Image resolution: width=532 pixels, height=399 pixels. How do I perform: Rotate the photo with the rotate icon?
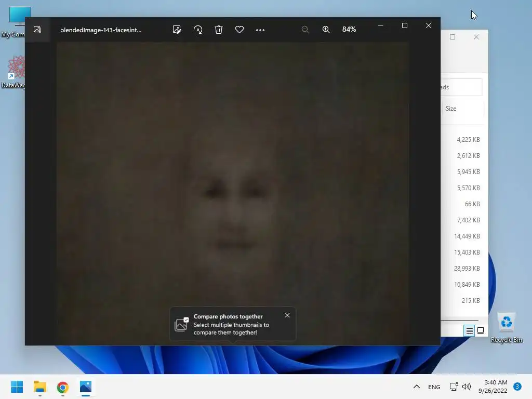(x=198, y=30)
